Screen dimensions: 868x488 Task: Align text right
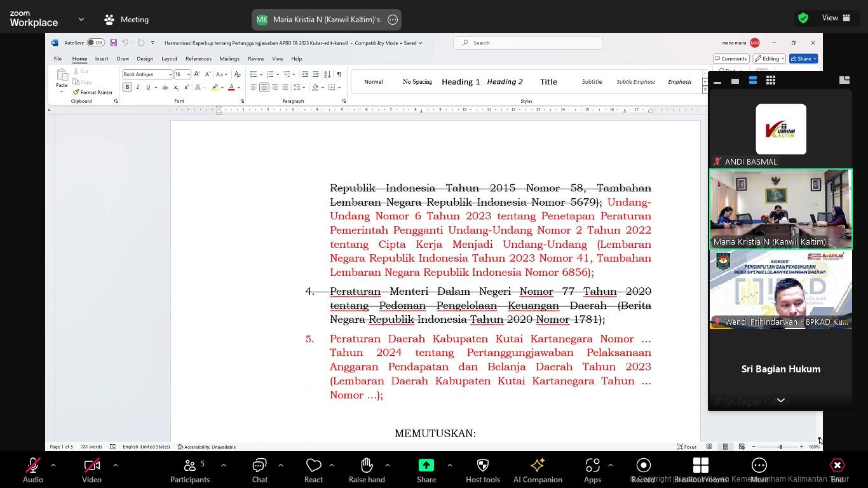(x=275, y=87)
